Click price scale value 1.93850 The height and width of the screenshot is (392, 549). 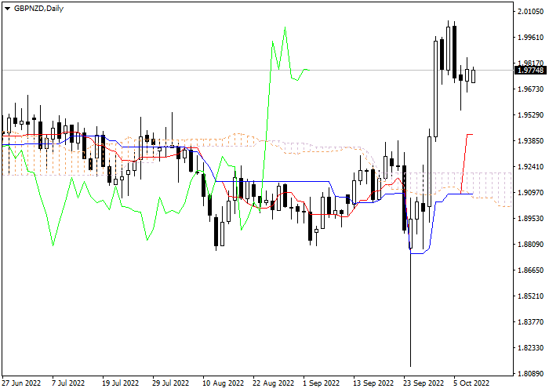[x=531, y=141]
